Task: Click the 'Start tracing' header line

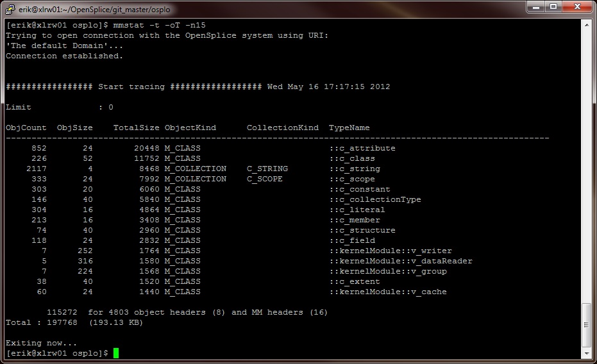Action: click(198, 87)
